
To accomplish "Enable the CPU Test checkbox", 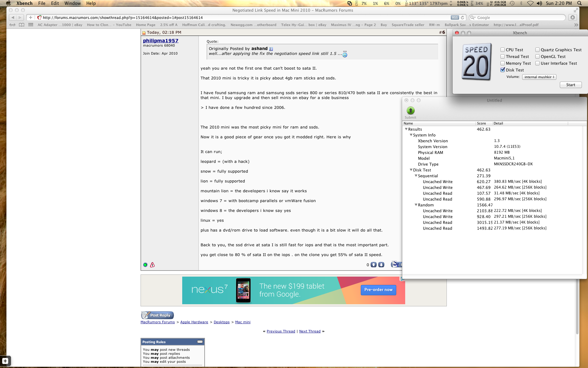I will tap(503, 50).
